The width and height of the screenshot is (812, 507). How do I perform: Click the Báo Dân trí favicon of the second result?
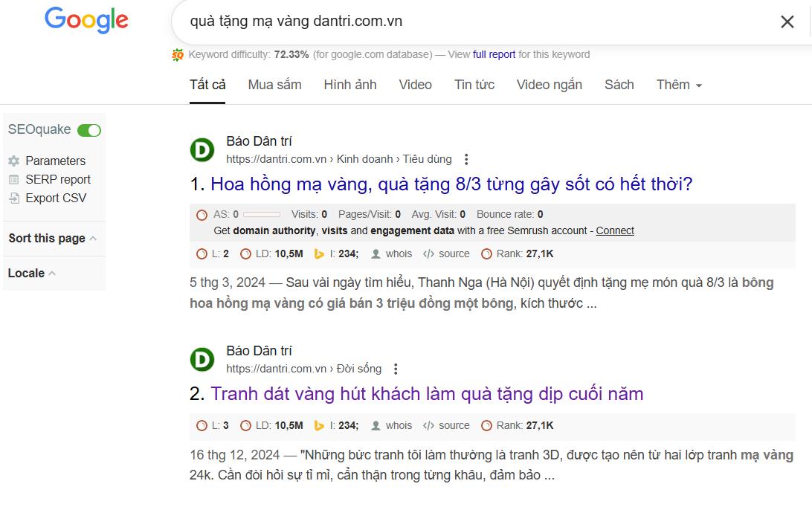pos(202,359)
